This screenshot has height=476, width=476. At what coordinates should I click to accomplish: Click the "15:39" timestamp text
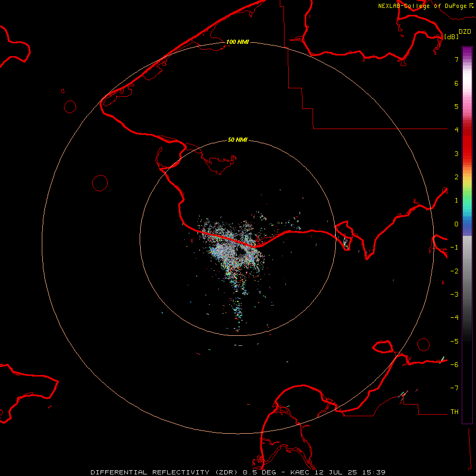[x=374, y=472]
